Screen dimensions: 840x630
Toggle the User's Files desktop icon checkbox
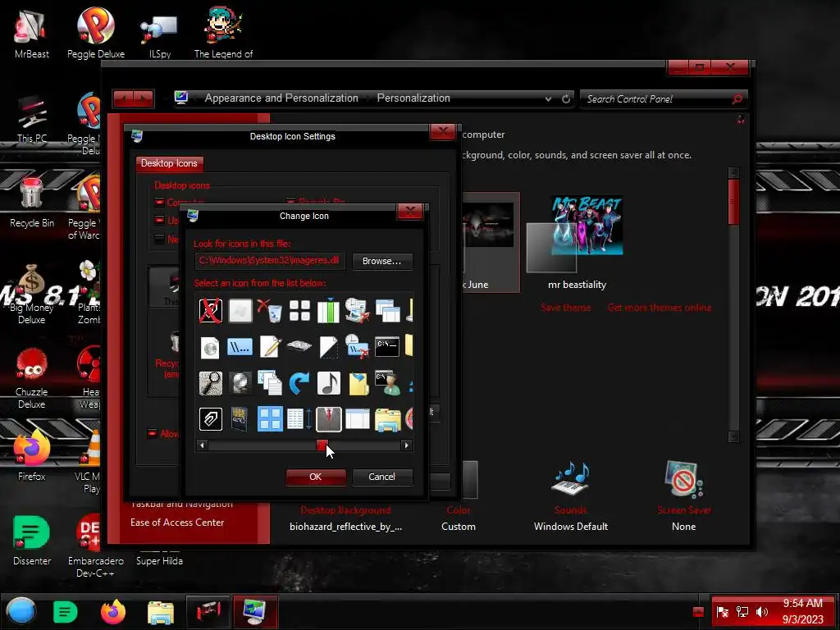point(159,220)
